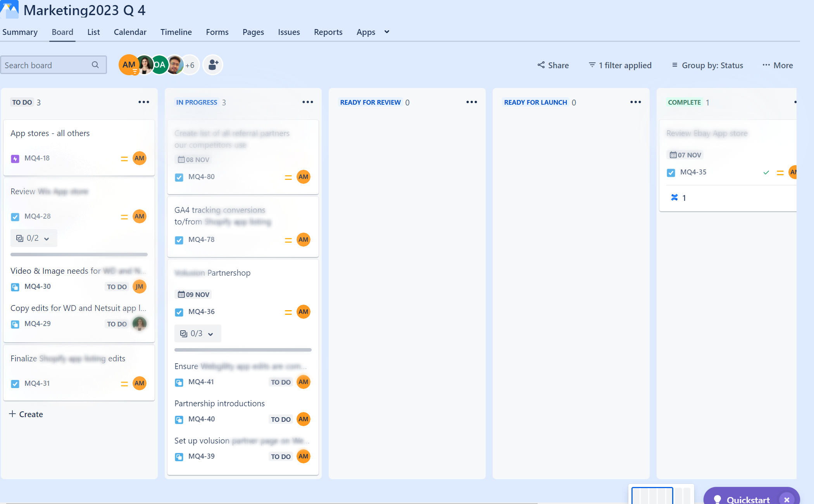This screenshot has height=504, width=814.
Task: Click the MQ4-36 subtask progress bar
Action: click(x=243, y=350)
